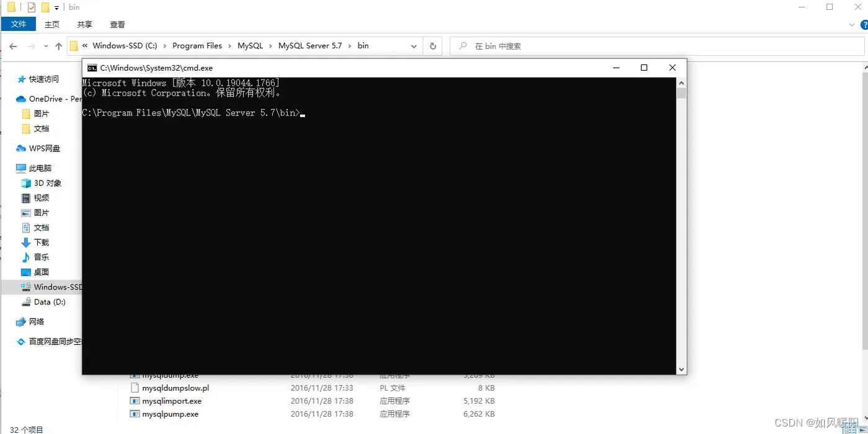Open the customize quick access toolbar dropdown
Screen dimensions: 868x434
coord(56,8)
